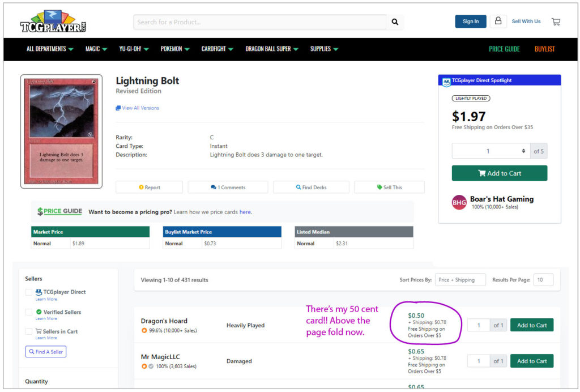Click the Mr MagicLLC verified checkmark badge
Screen dimensions: 580x392
click(151, 366)
